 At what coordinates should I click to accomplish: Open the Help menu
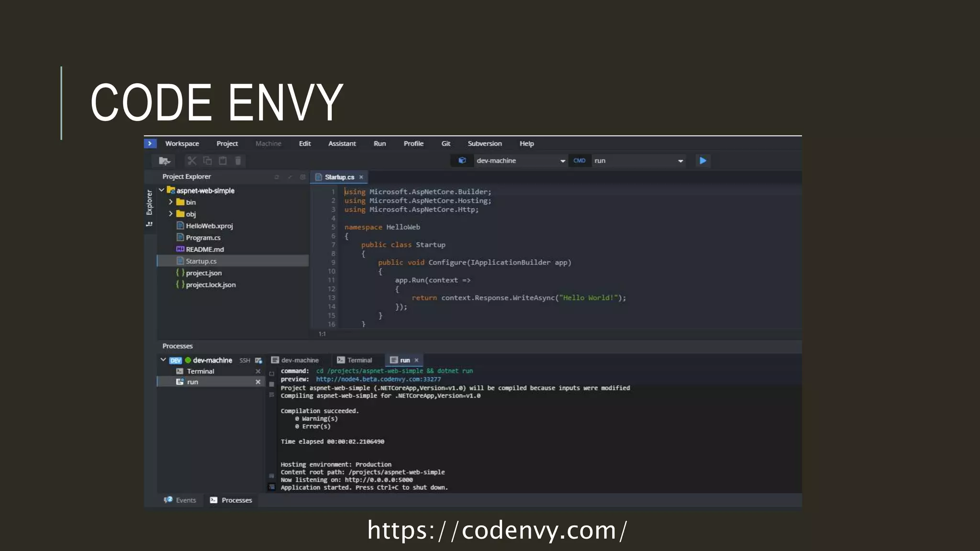pos(526,143)
